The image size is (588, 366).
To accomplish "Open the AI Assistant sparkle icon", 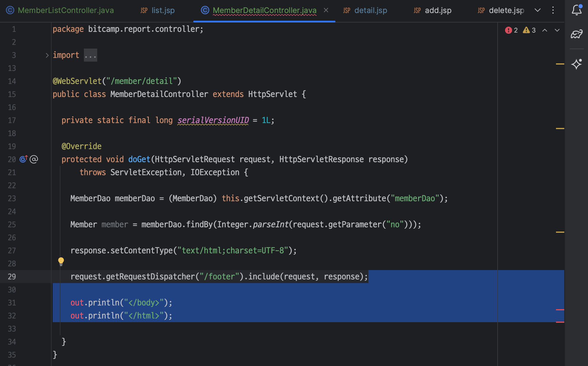I will tap(576, 64).
